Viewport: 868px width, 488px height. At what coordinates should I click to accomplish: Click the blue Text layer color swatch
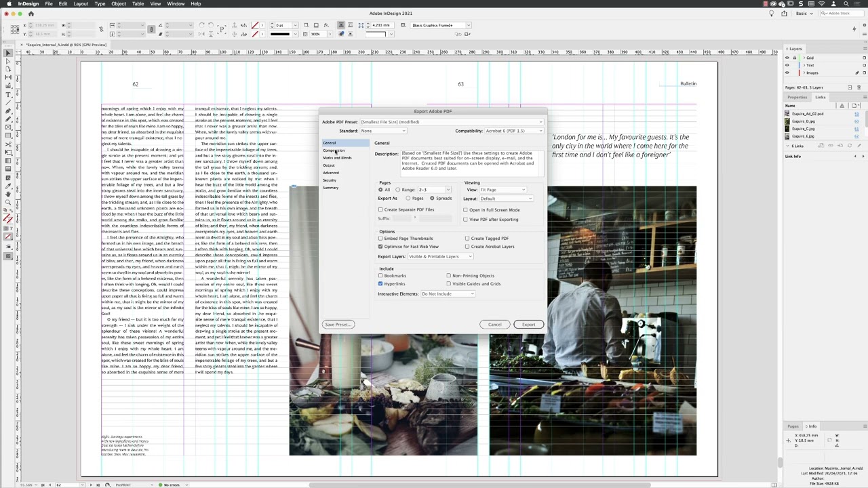coord(799,65)
